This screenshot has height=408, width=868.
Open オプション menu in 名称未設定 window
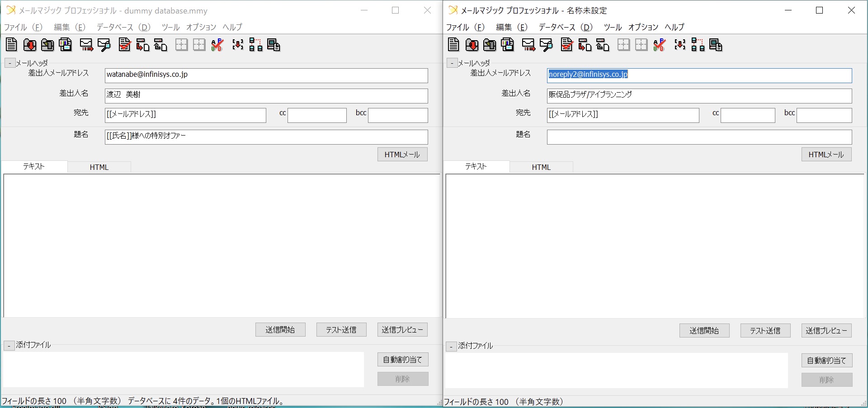click(x=643, y=27)
